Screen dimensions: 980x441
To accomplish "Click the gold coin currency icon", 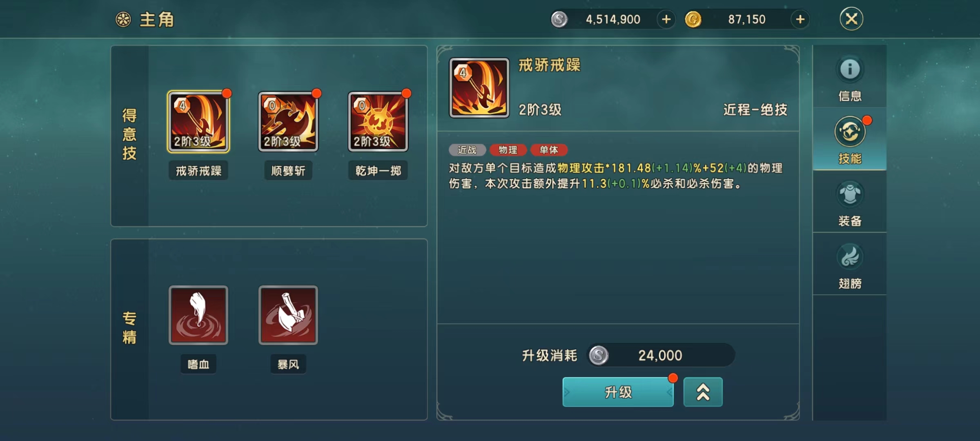I will point(693,19).
